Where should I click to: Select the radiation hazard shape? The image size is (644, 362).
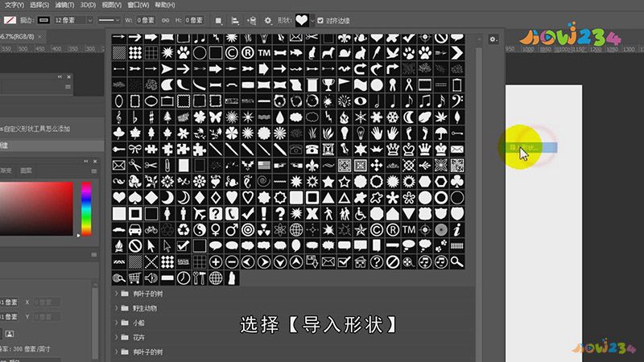[264, 230]
